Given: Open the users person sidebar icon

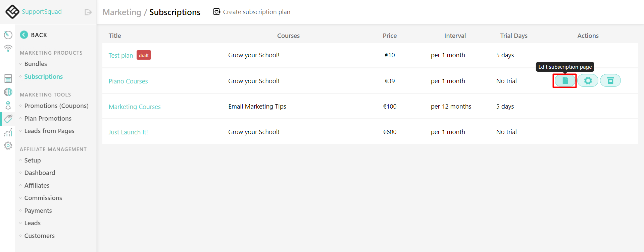Looking at the screenshot, I should point(8,106).
